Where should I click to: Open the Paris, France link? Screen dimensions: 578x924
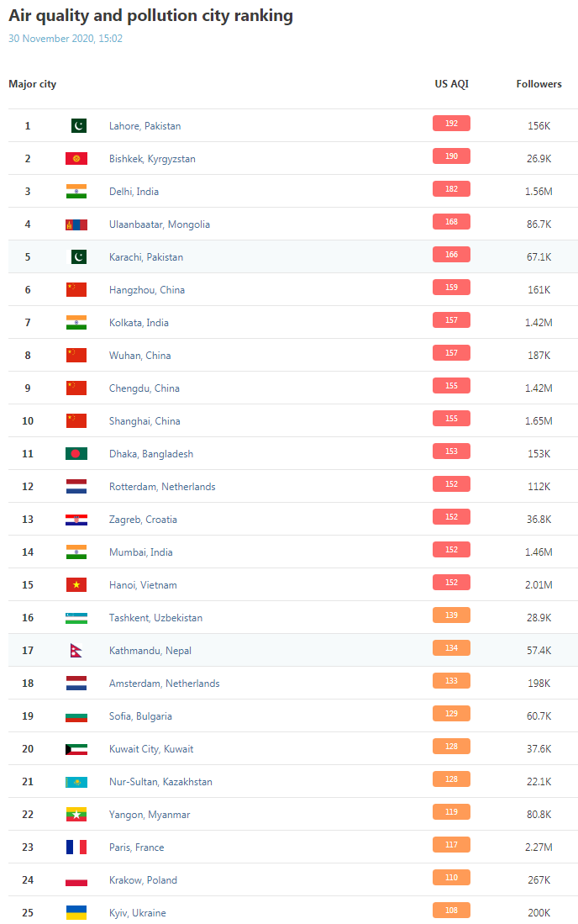coord(137,847)
